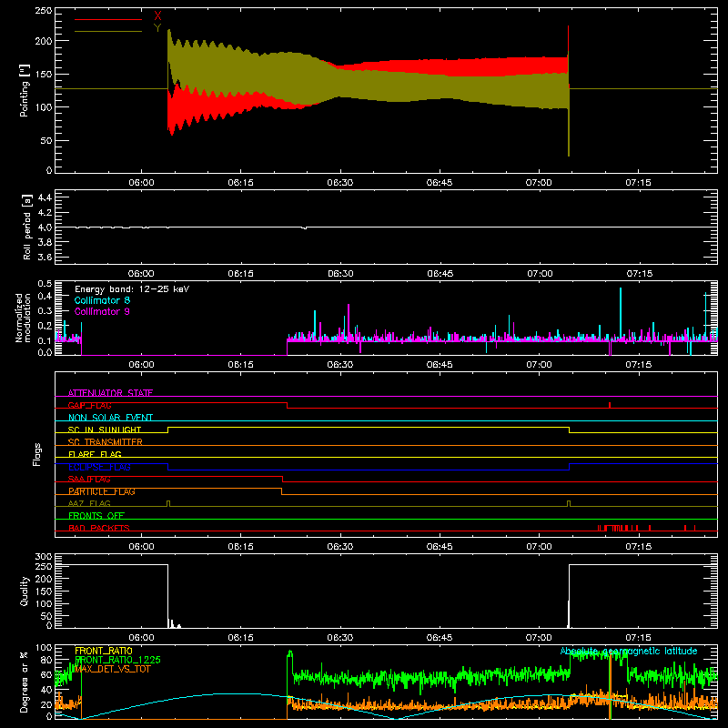This screenshot has width=728, height=728.
Task: Click the 06:15 label under the Quality plot
Action: point(240,638)
